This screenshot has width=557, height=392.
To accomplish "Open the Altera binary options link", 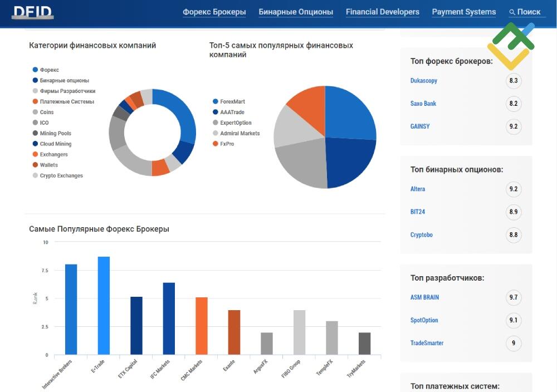I will click(418, 189).
